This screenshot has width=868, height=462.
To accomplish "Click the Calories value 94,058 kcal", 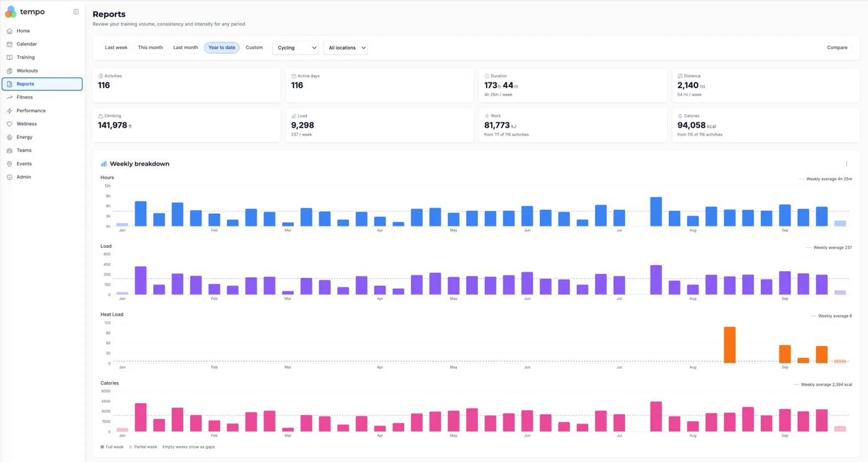I will click(697, 125).
